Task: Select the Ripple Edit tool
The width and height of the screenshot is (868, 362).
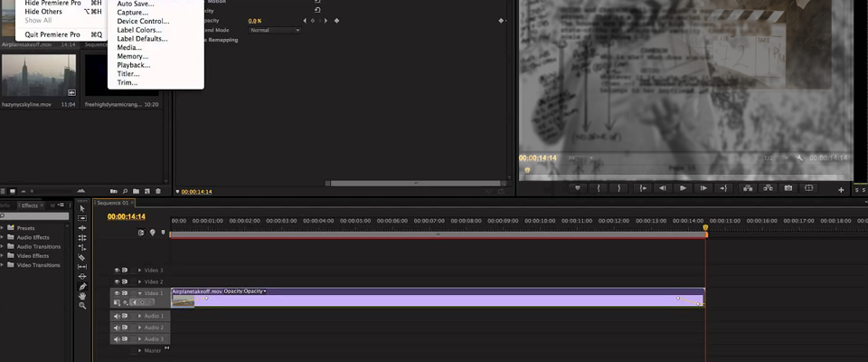Action: pyautogui.click(x=82, y=228)
